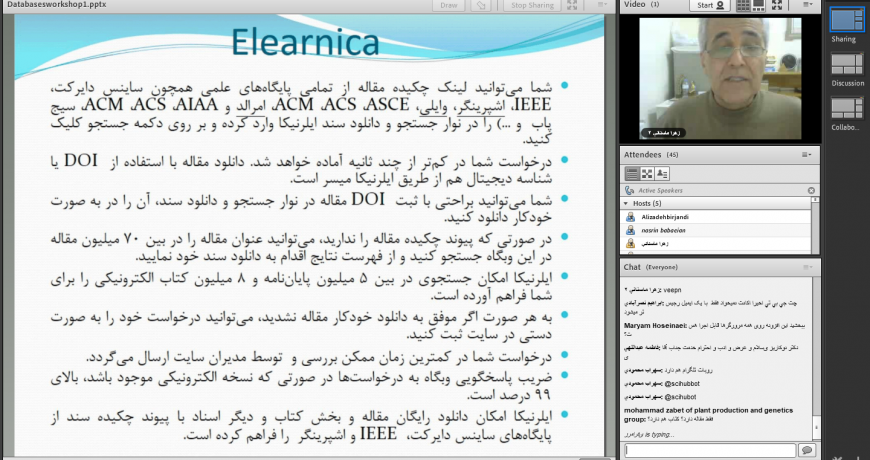Click mohammad zabet's chat message

(709, 414)
